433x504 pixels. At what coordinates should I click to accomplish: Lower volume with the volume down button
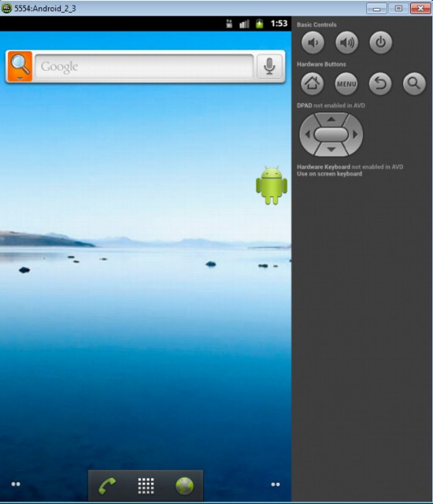[313, 42]
